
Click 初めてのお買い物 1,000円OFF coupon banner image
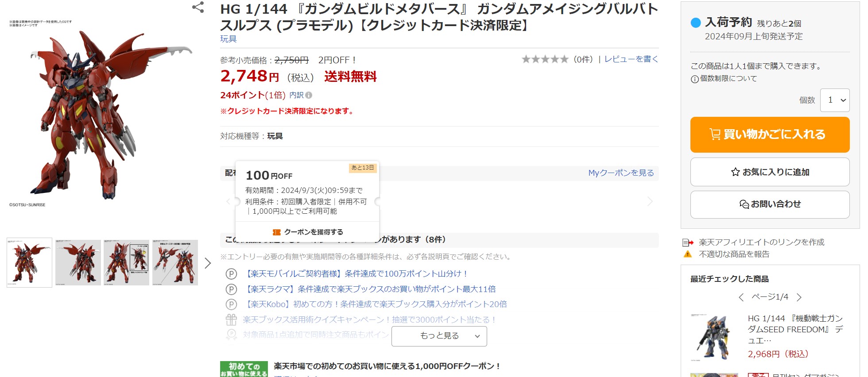pos(244,369)
